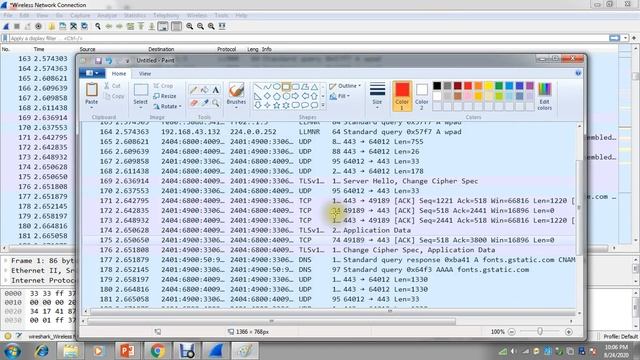Select the Magnifier tool in Paint
Viewport: 640px width, 360px height.
click(216, 103)
